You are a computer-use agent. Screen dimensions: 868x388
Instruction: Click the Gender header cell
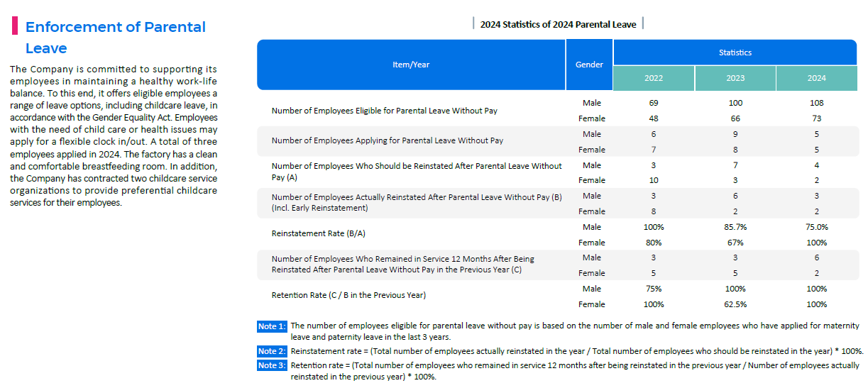click(589, 65)
